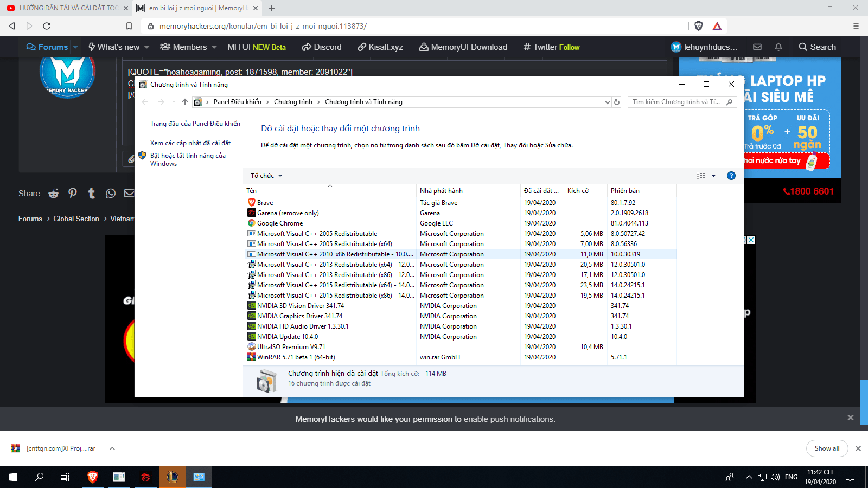
Task: Open League of Legends taskbar icon
Action: click(172, 477)
